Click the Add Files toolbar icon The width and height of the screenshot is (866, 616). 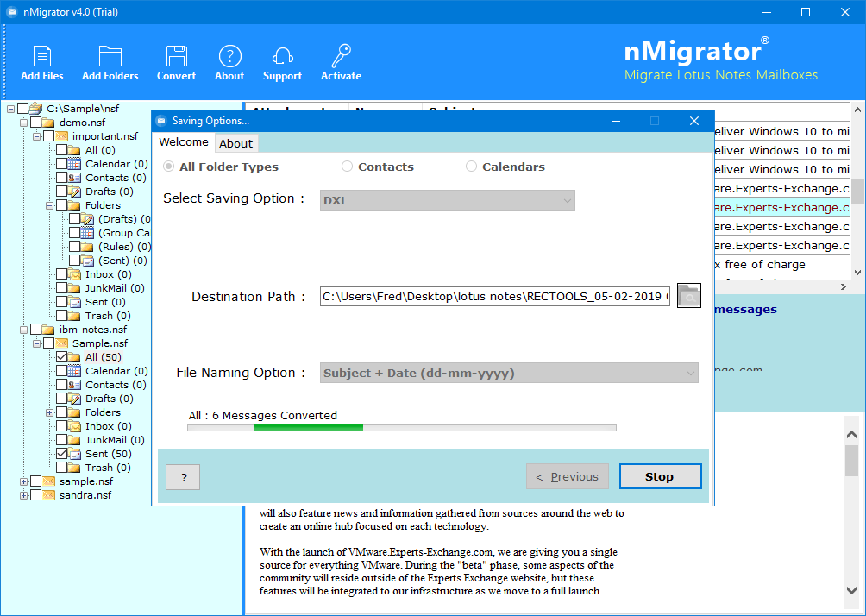pyautogui.click(x=42, y=56)
